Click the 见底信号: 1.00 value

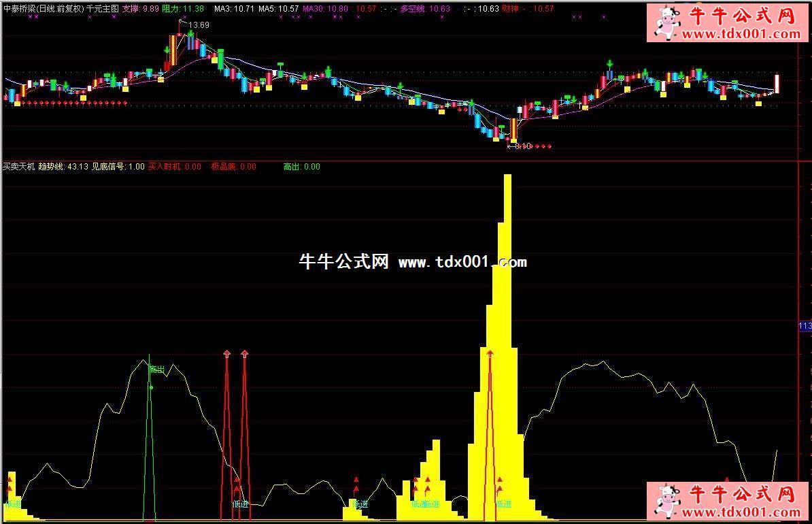click(118, 166)
